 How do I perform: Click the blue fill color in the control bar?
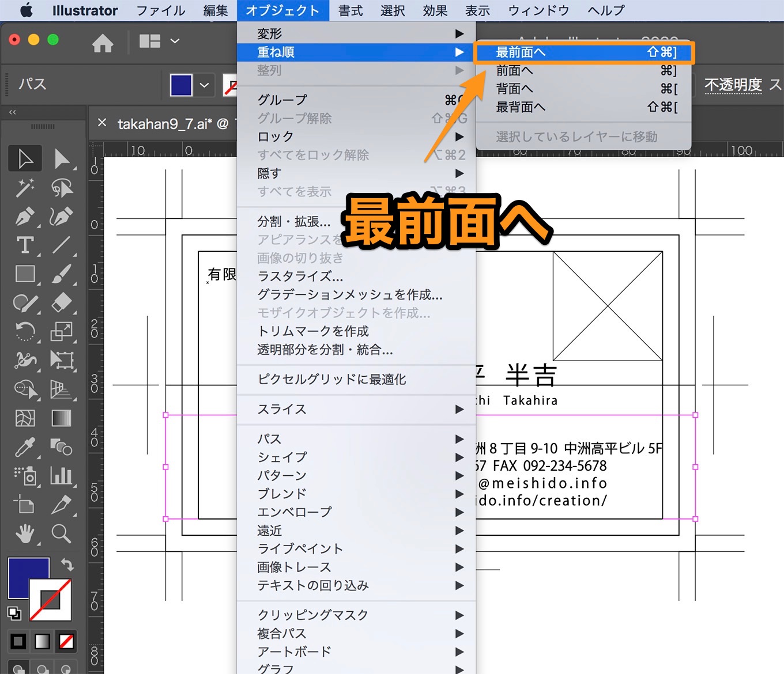point(181,85)
